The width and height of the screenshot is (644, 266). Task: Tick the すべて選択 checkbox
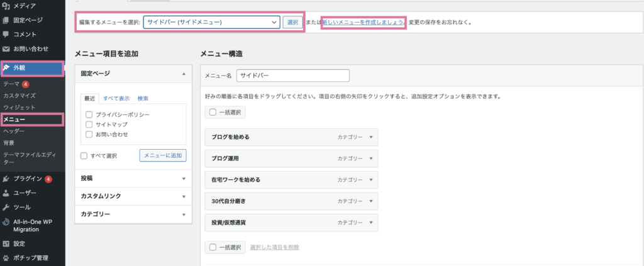(84, 156)
